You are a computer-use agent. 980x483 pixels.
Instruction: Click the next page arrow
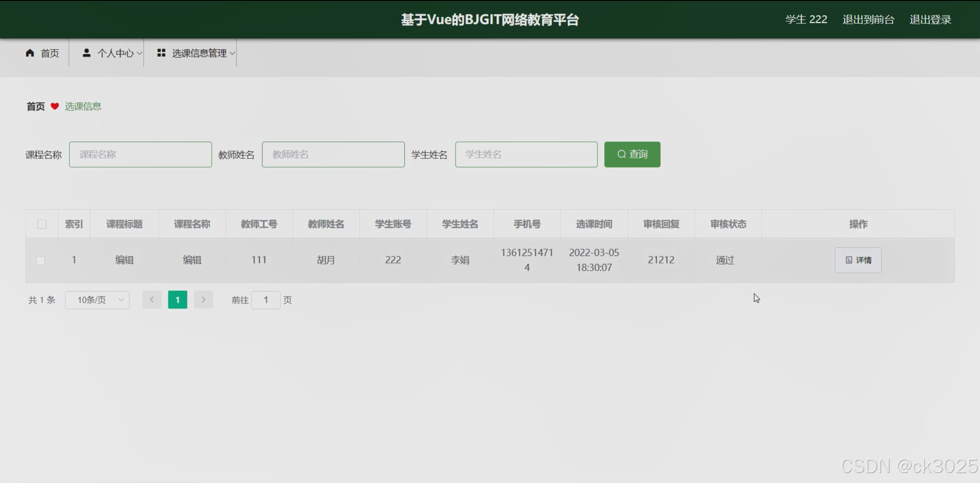click(203, 300)
